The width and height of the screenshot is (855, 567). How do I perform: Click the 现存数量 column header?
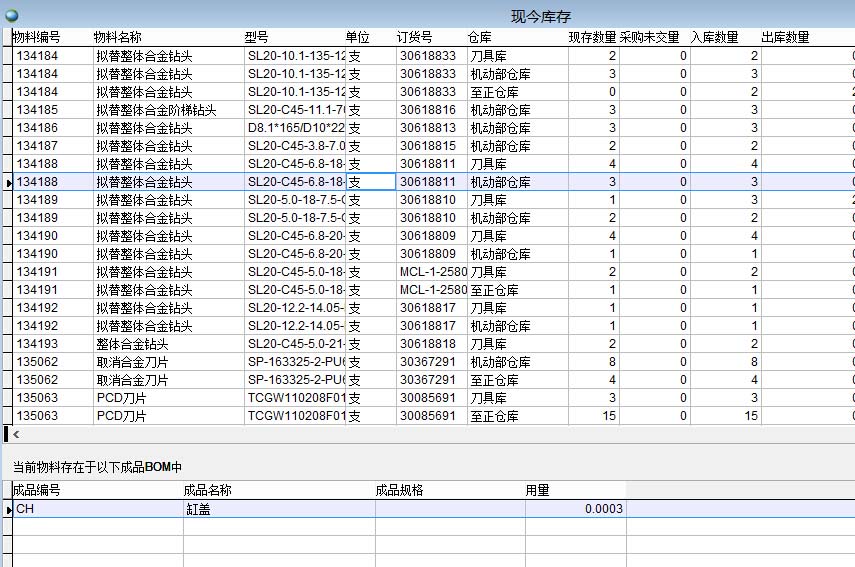(592, 37)
